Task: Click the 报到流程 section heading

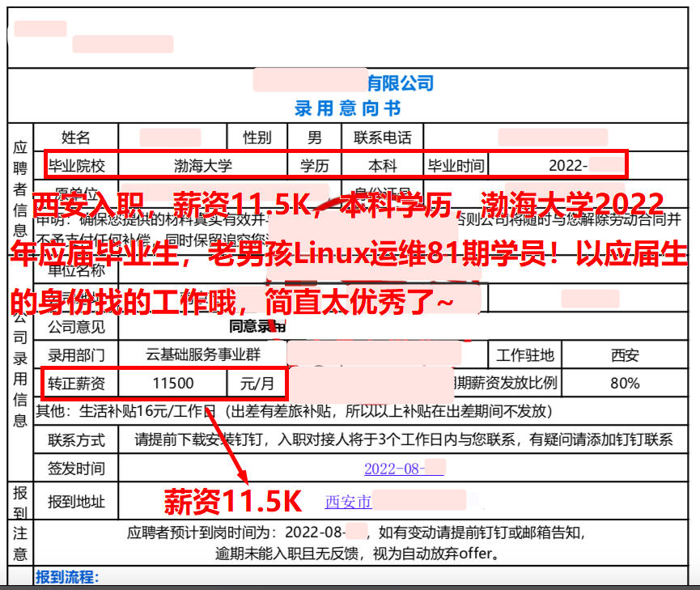Action: (67, 577)
